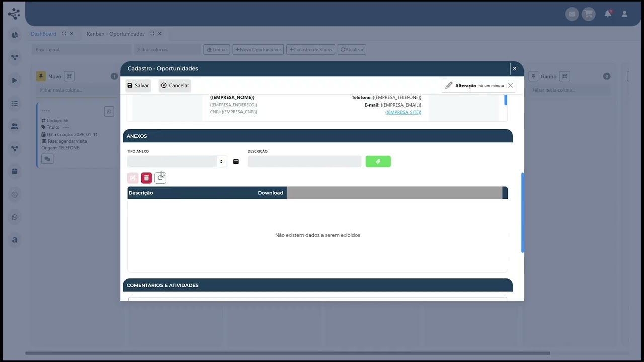The height and width of the screenshot is (362, 644).
Task: Click the Alteração notification pencil icon
Action: 449,85
